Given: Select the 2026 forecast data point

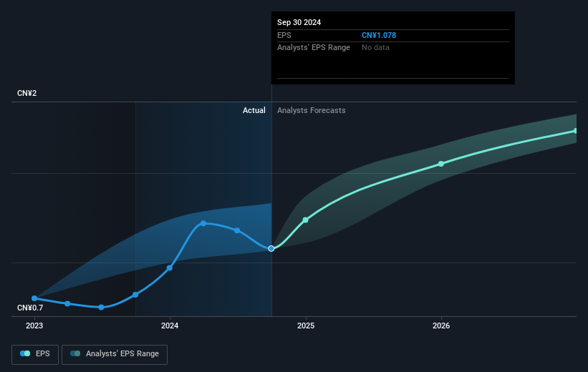Looking at the screenshot, I should coord(441,164).
